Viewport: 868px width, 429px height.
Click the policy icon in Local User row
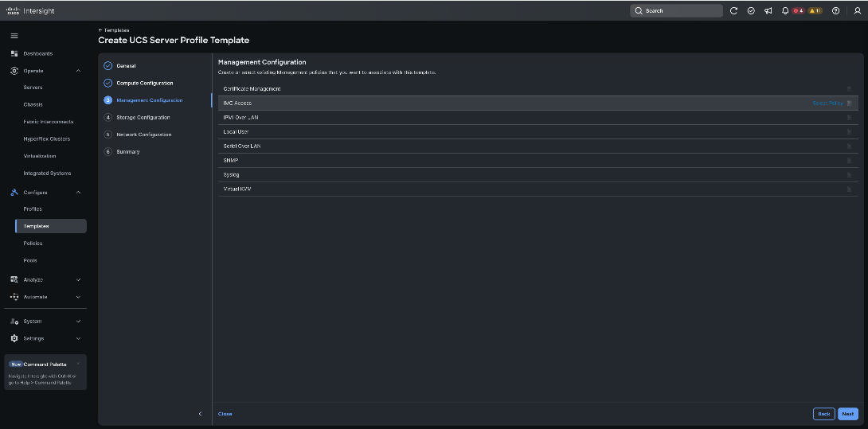coord(849,132)
